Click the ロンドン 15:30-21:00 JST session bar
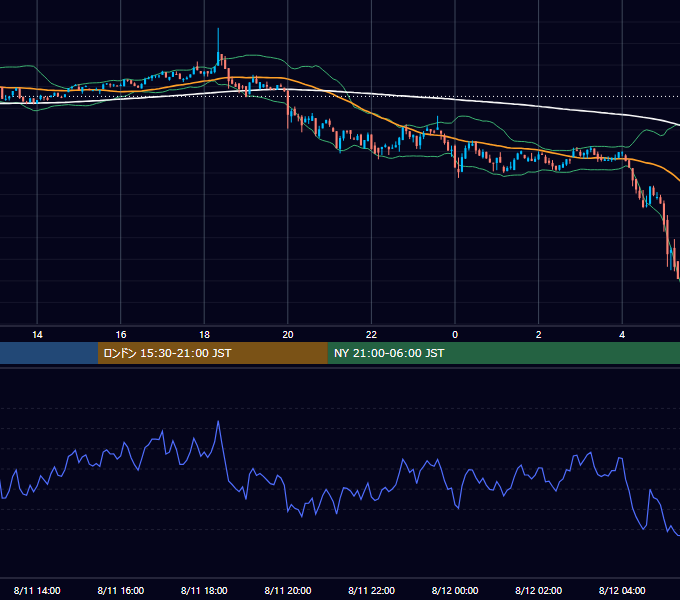Viewport: 680px width, 600px height. click(212, 353)
